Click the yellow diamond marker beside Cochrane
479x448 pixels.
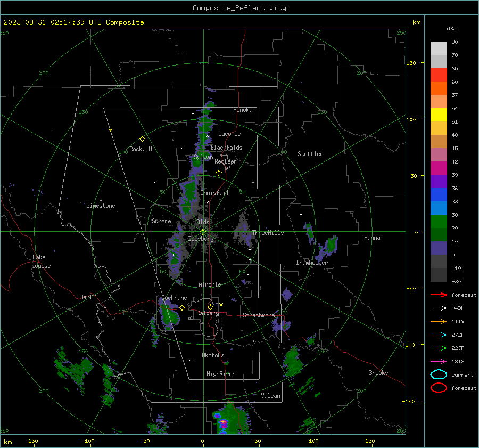pos(182,307)
